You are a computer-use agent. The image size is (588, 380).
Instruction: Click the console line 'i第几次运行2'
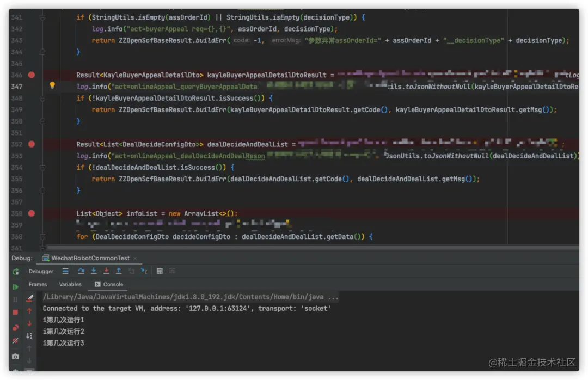click(63, 332)
